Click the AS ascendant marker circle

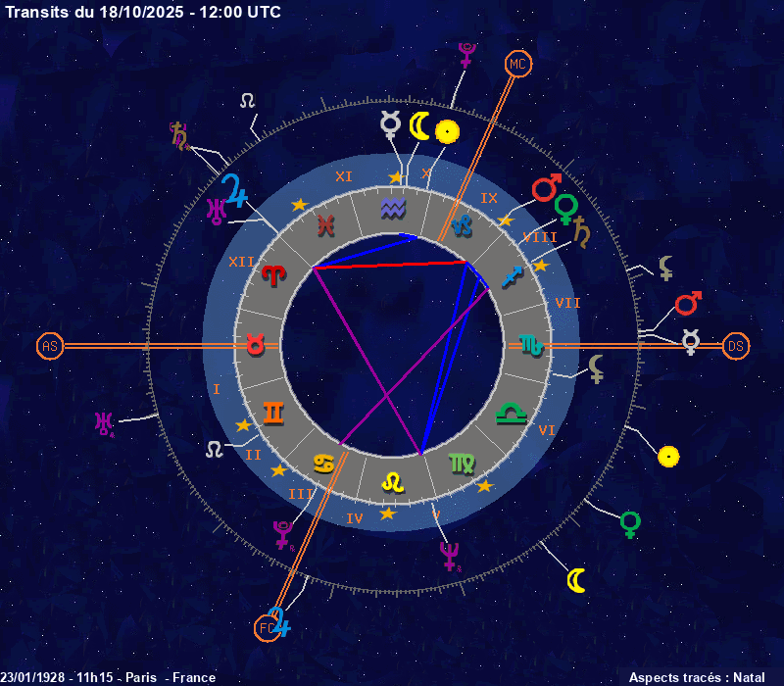pyautogui.click(x=49, y=346)
